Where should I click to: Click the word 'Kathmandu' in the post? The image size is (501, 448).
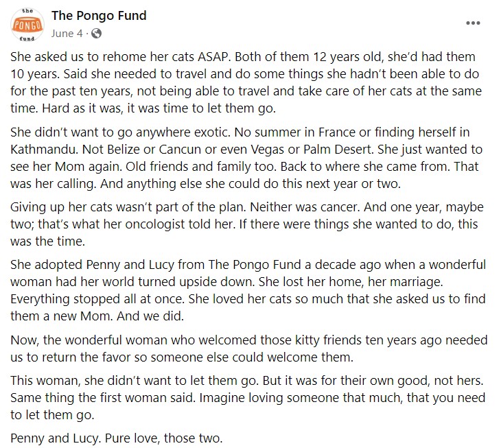45,150
